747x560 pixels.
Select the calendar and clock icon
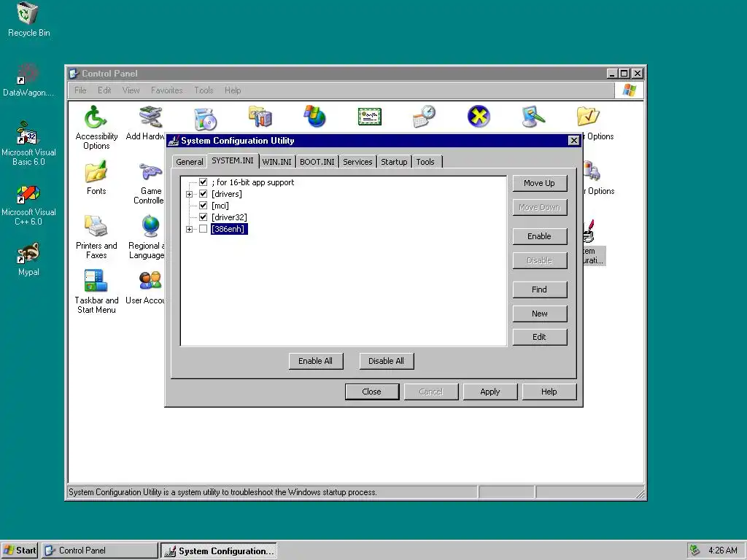coord(425,117)
